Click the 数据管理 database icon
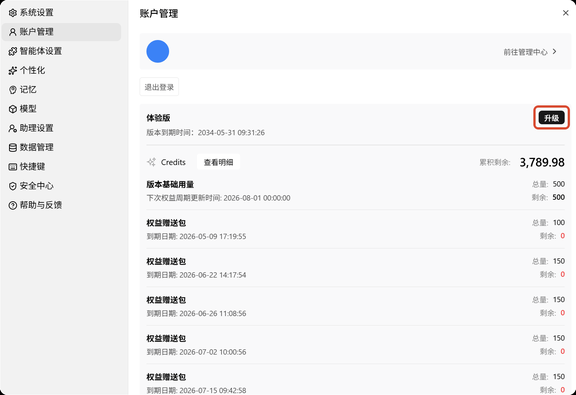576x395 pixels. [x=12, y=147]
